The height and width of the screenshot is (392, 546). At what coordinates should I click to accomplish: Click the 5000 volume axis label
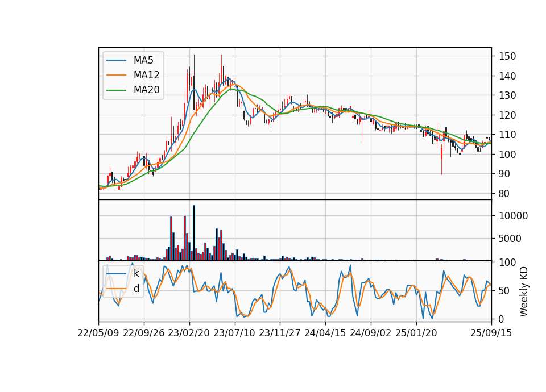(x=510, y=239)
